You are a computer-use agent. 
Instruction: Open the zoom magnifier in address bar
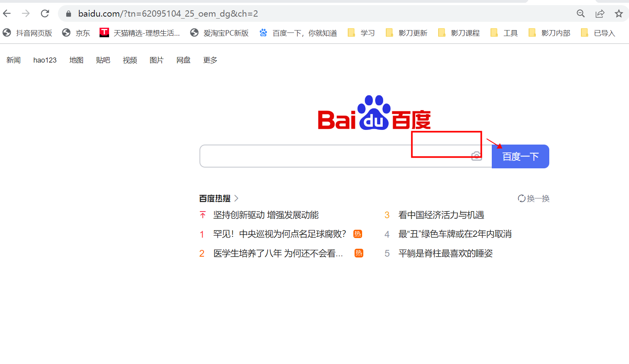tap(581, 13)
